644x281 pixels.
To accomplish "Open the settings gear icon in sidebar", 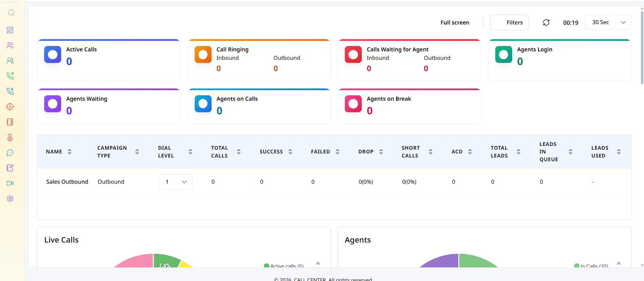I will (10, 199).
